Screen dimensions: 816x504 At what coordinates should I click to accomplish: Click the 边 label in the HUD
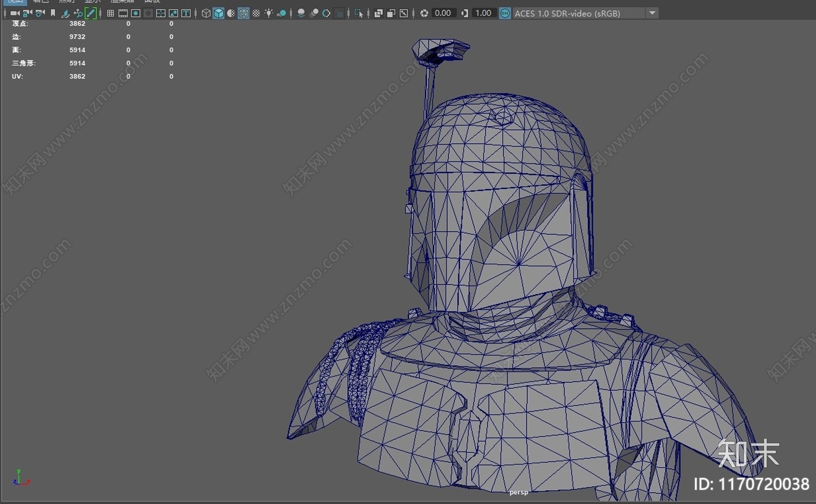point(16,37)
